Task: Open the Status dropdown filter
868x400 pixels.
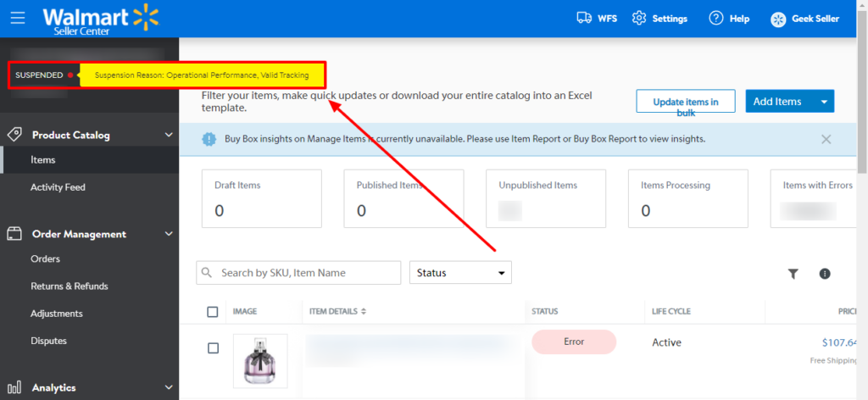Action: tap(460, 273)
